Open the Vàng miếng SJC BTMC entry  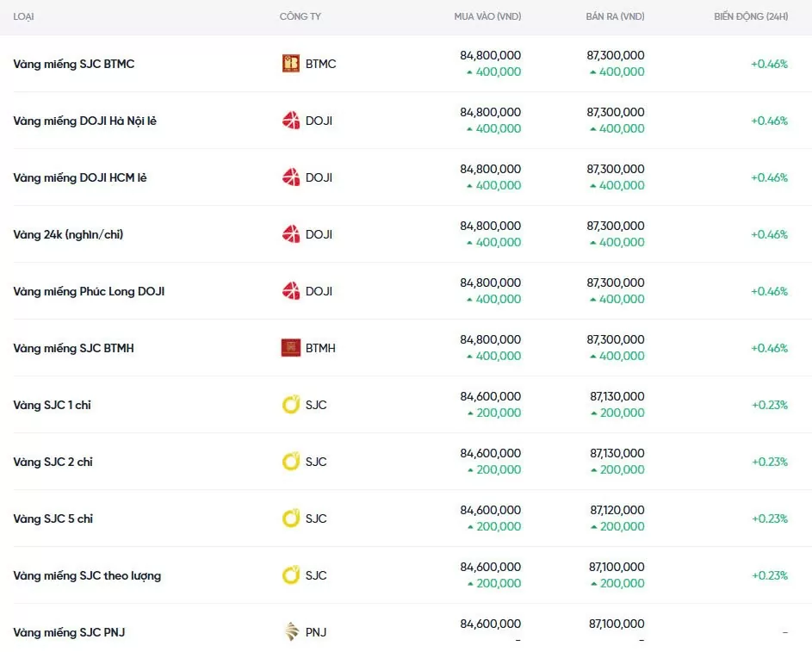(73, 65)
